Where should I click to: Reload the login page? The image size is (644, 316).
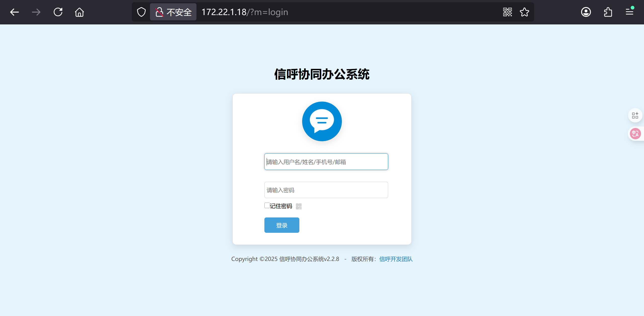pyautogui.click(x=58, y=12)
